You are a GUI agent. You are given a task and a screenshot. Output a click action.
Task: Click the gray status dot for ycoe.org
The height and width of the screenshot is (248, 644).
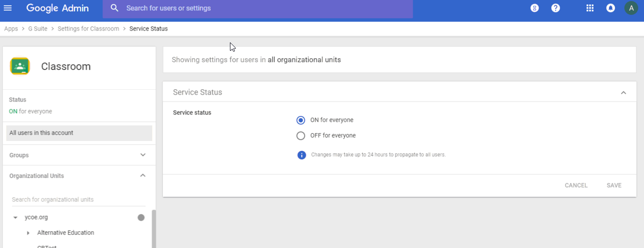pyautogui.click(x=141, y=217)
